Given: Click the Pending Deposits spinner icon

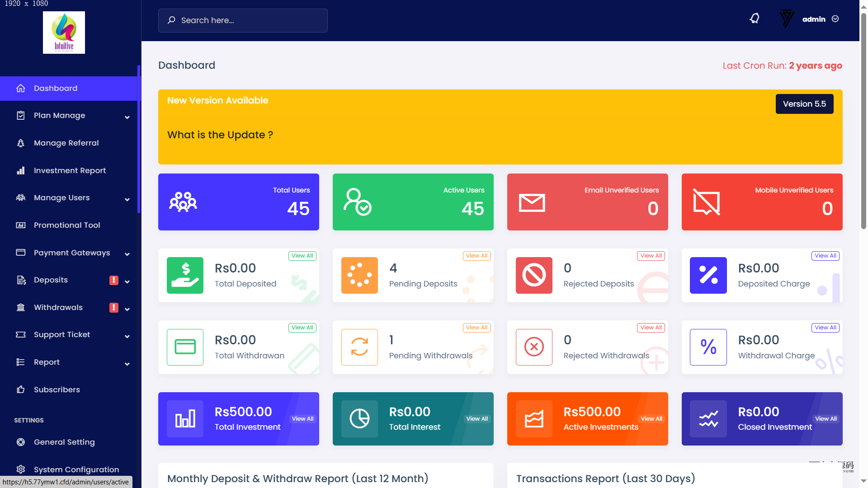Looking at the screenshot, I should 359,275.
